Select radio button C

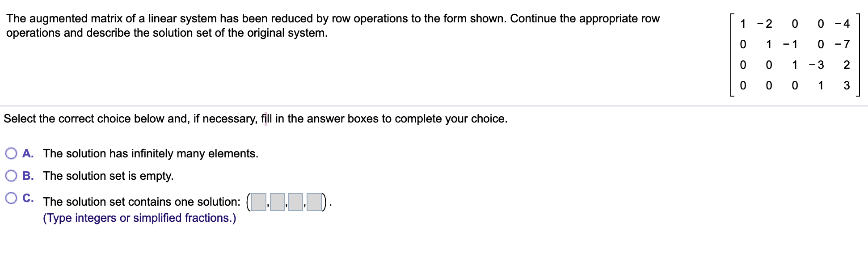click(x=11, y=197)
